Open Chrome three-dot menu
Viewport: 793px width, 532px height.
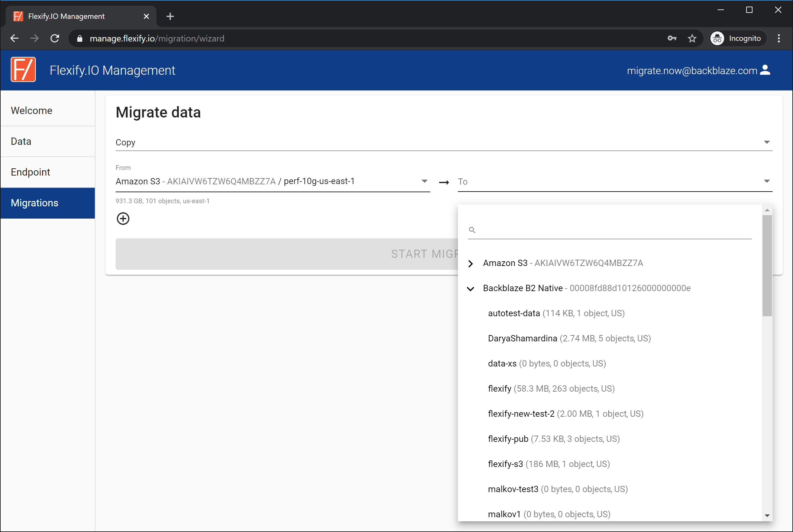pos(779,38)
